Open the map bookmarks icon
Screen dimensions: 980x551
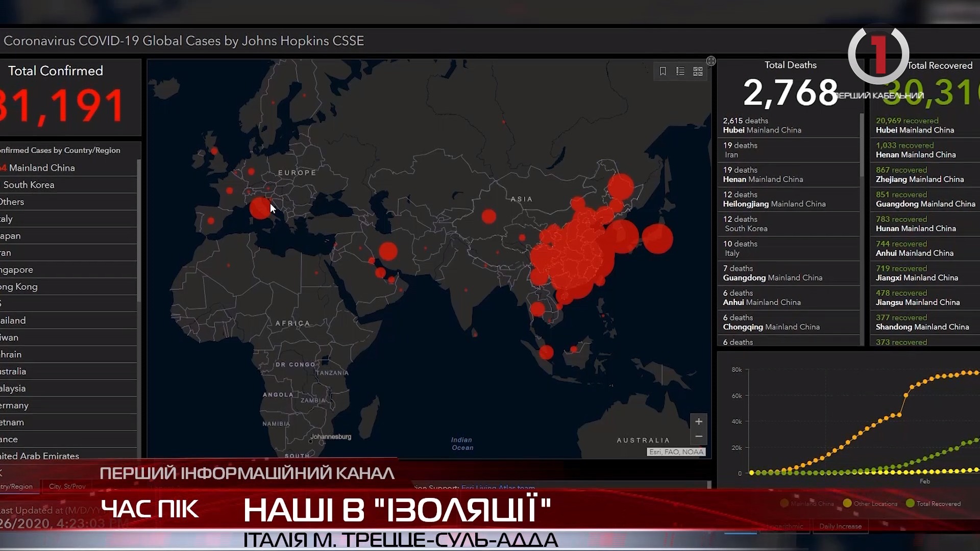point(663,71)
